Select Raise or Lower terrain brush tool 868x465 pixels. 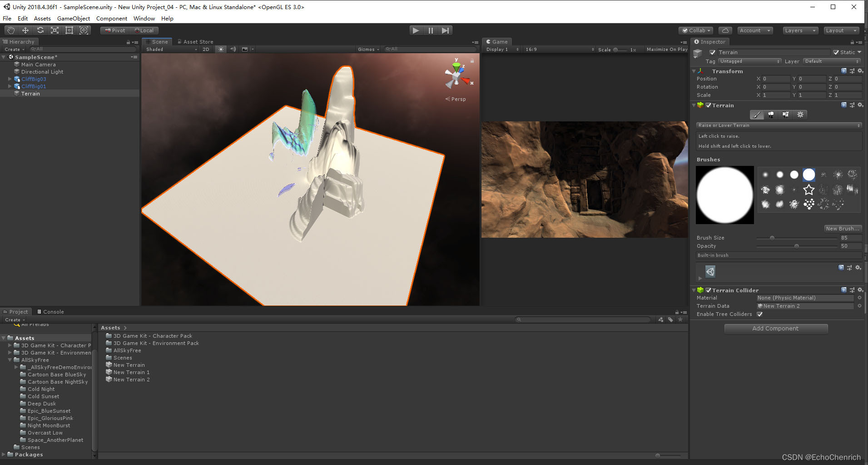(756, 115)
